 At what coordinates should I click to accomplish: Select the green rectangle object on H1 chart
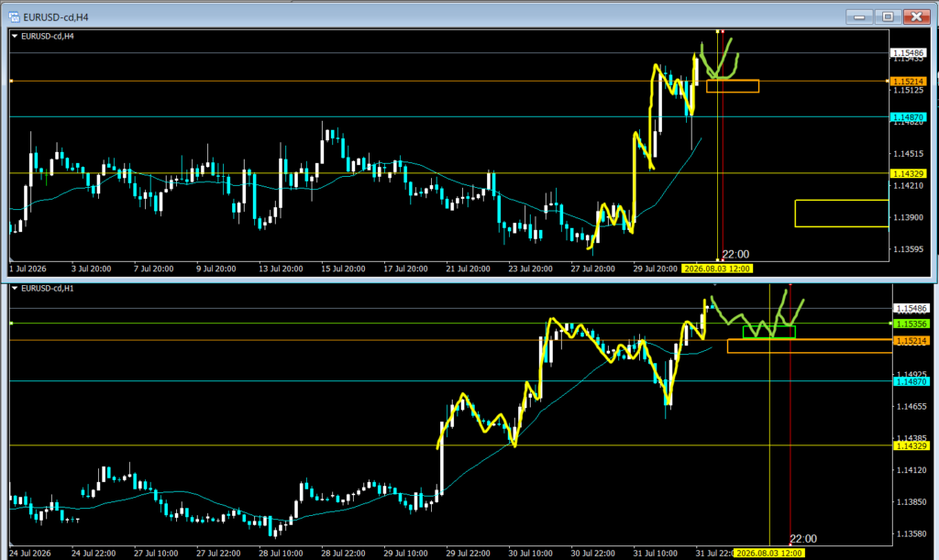[x=769, y=332]
